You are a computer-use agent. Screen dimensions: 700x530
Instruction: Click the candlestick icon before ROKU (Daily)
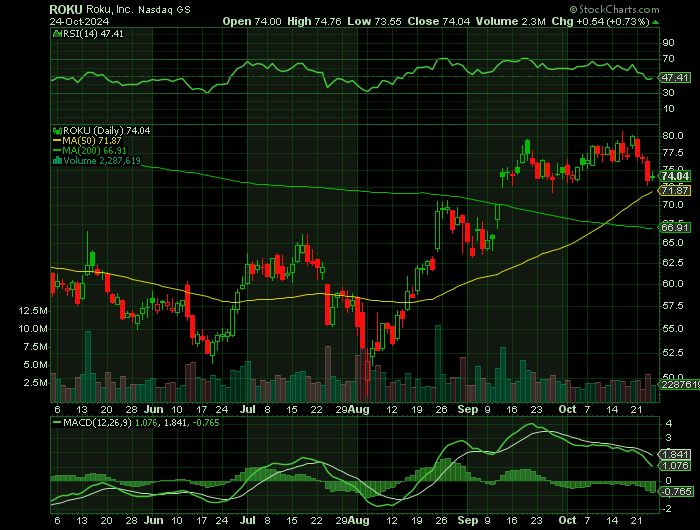58,131
